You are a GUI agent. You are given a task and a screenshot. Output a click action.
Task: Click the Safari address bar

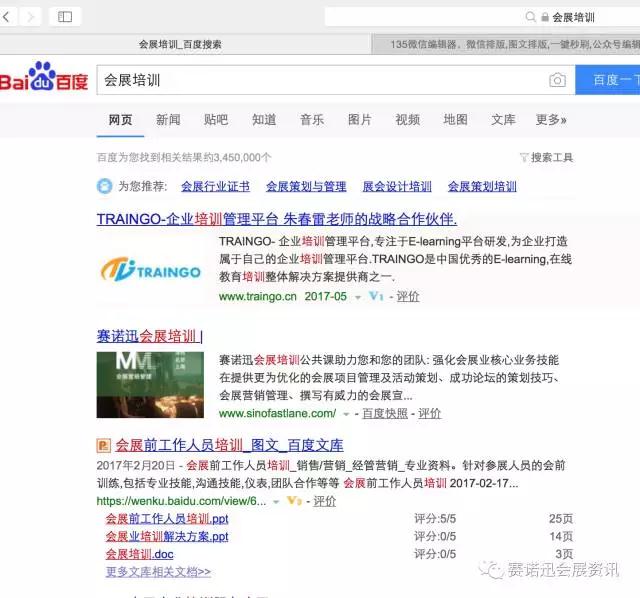pos(482,17)
